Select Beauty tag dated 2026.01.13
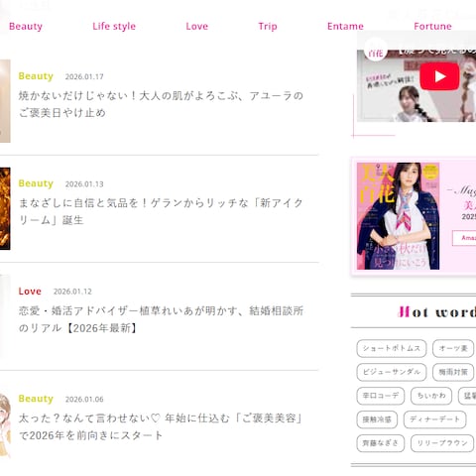This screenshot has height=476, width=476. pyautogui.click(x=36, y=183)
